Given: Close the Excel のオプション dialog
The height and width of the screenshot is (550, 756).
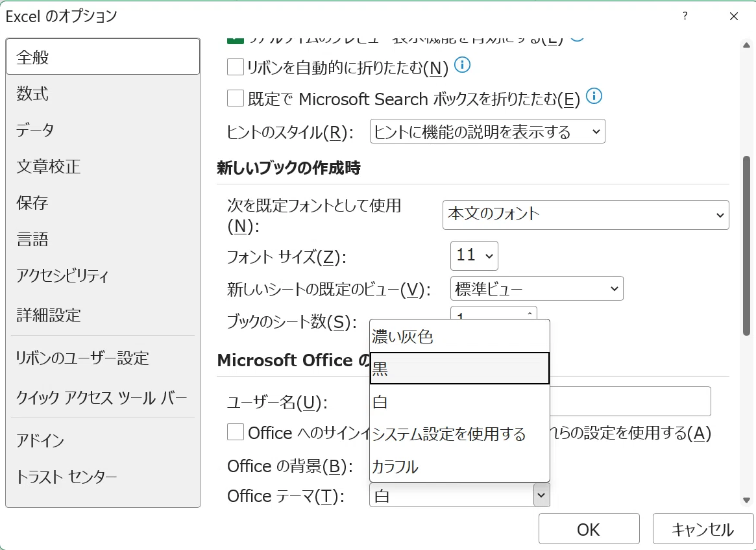Looking at the screenshot, I should (x=734, y=16).
